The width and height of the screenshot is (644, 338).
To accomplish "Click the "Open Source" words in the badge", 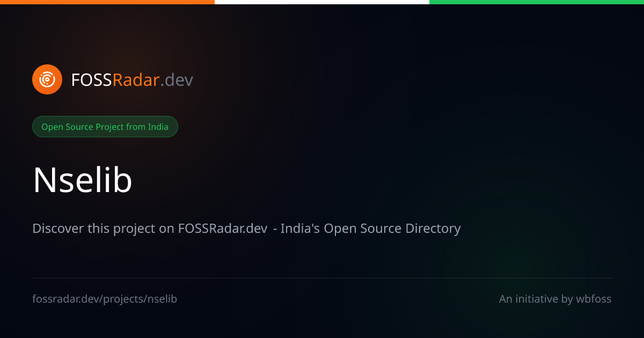I will tap(68, 127).
